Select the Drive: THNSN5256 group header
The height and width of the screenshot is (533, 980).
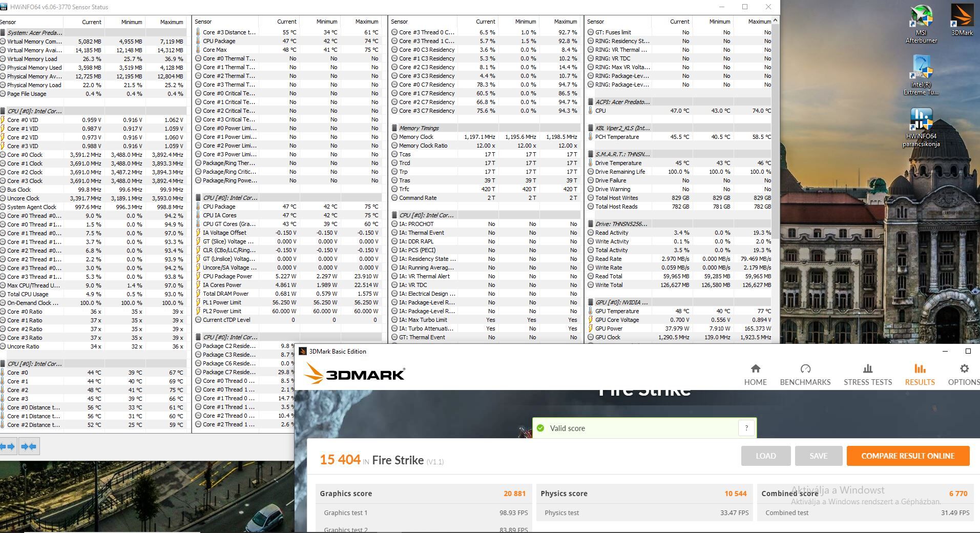pos(679,224)
